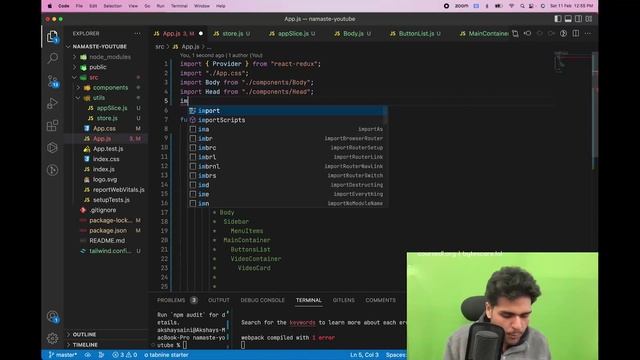The image size is (640, 360).
Task: Open App.css in the explorer
Action: [106, 128]
